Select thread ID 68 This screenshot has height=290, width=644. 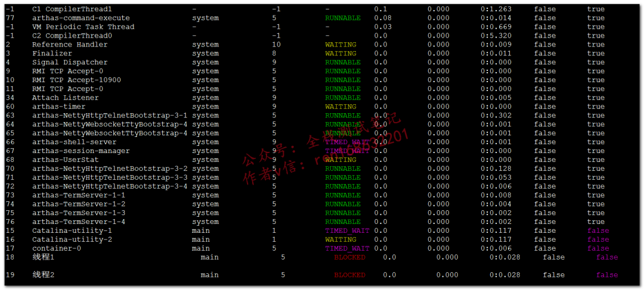[x=10, y=160]
